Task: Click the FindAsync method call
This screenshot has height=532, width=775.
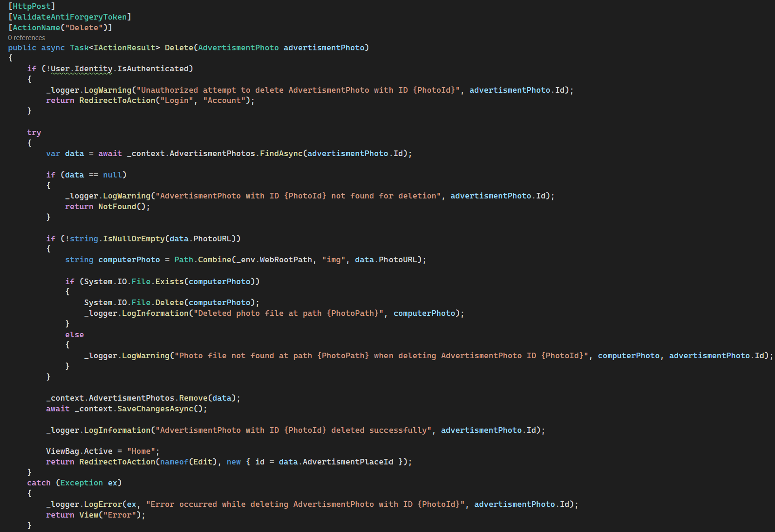Action: point(281,153)
